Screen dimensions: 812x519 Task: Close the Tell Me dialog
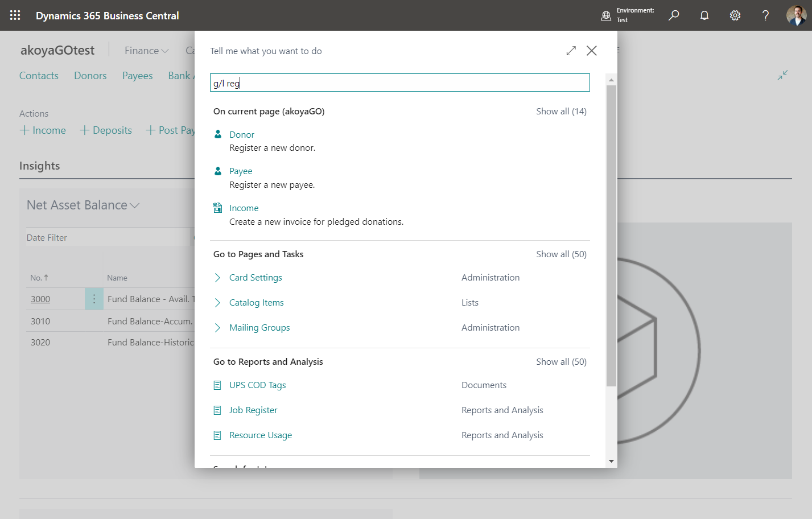(x=592, y=51)
